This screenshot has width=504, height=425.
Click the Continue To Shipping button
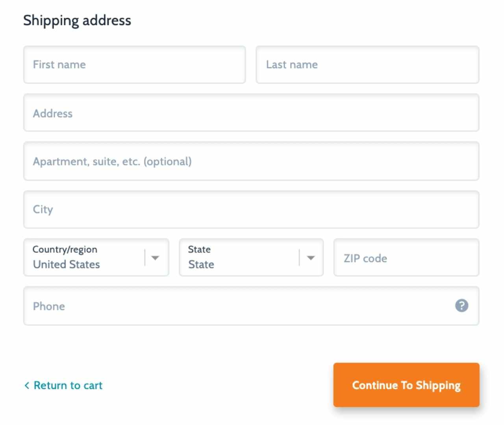point(406,385)
